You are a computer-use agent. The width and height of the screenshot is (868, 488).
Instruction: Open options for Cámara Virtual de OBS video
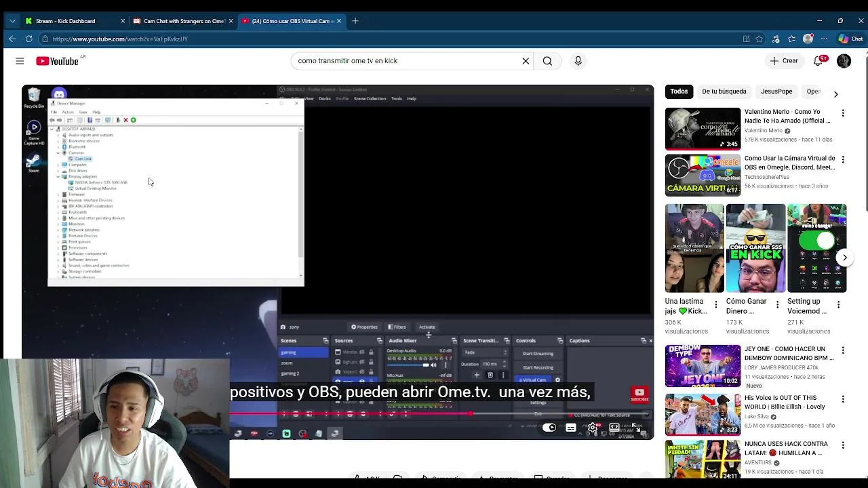pyautogui.click(x=843, y=160)
